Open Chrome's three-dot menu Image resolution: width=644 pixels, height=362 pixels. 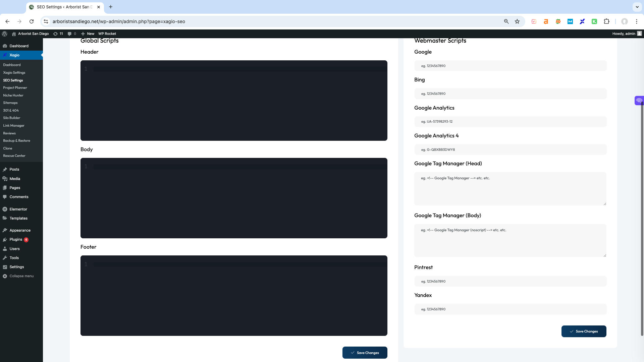[x=637, y=21]
